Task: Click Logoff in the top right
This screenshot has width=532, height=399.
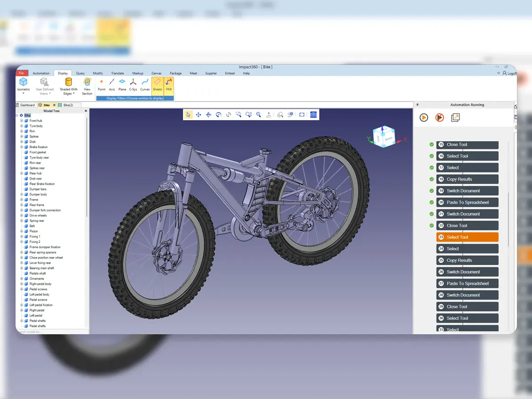Action: 510,73
